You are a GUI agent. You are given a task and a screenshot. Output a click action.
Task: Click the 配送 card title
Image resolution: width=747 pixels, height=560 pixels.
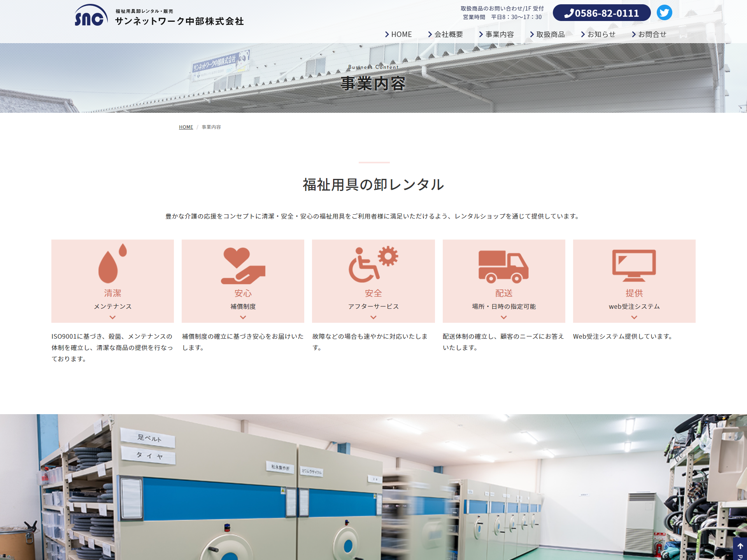[x=504, y=293]
